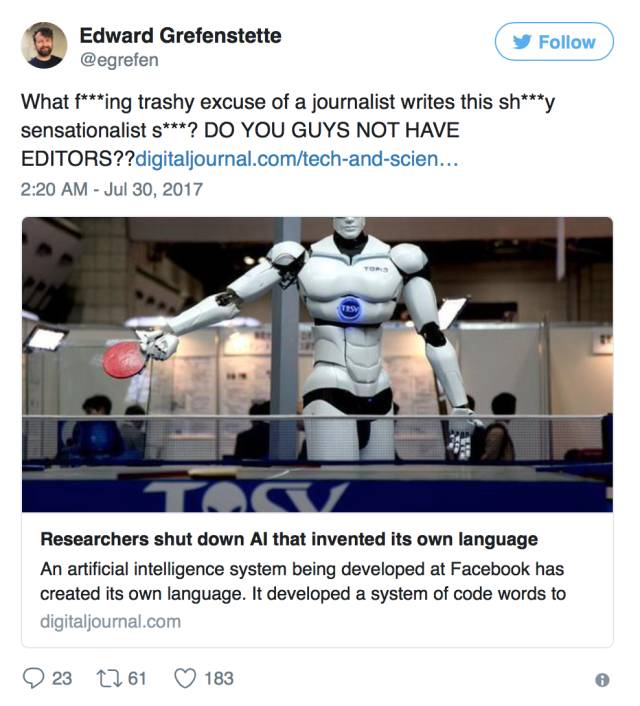The image size is (640, 706).
Task: View the 61 retweets count
Action: (137, 679)
